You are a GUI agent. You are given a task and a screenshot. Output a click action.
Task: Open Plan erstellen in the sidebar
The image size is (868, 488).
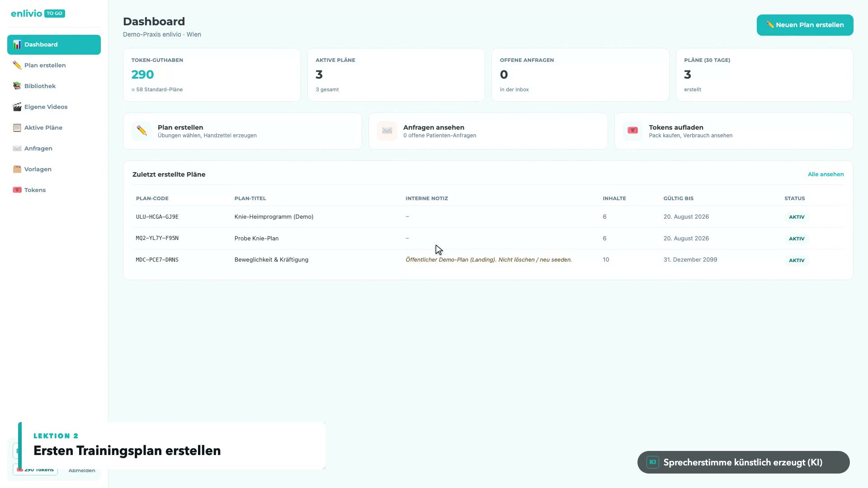pyautogui.click(x=54, y=65)
